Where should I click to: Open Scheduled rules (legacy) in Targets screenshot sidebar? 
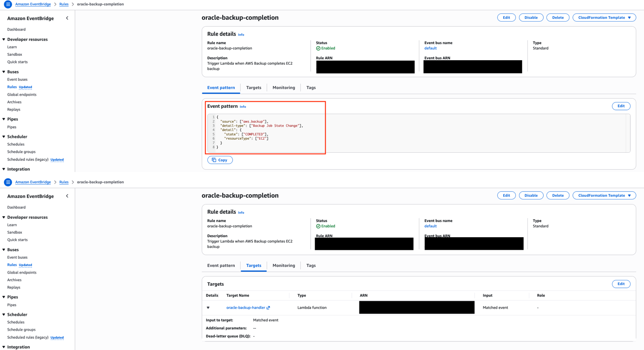[x=27, y=337]
